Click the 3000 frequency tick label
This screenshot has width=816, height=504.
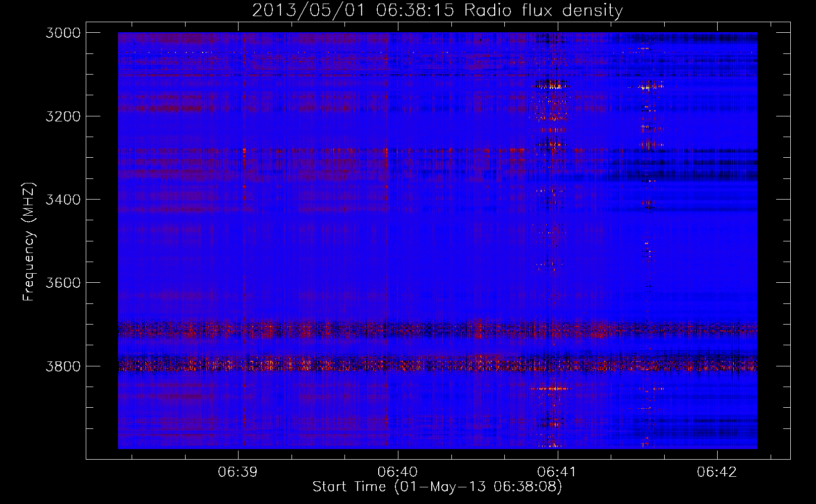pyautogui.click(x=63, y=33)
